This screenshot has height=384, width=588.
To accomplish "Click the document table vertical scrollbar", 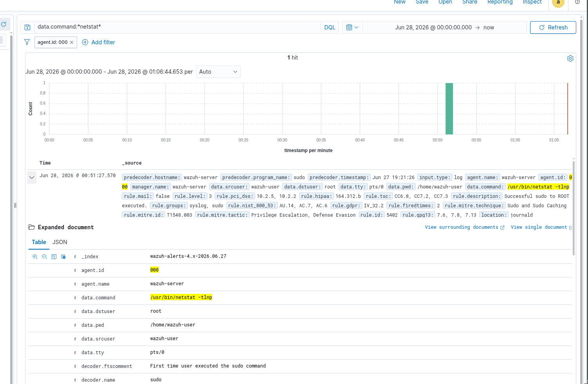I will pyautogui.click(x=574, y=208).
